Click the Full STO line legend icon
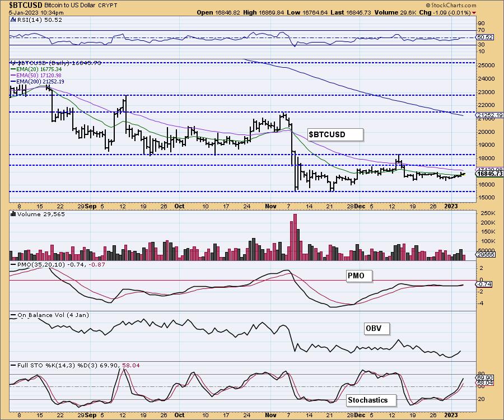504x420 pixels. tap(13, 365)
